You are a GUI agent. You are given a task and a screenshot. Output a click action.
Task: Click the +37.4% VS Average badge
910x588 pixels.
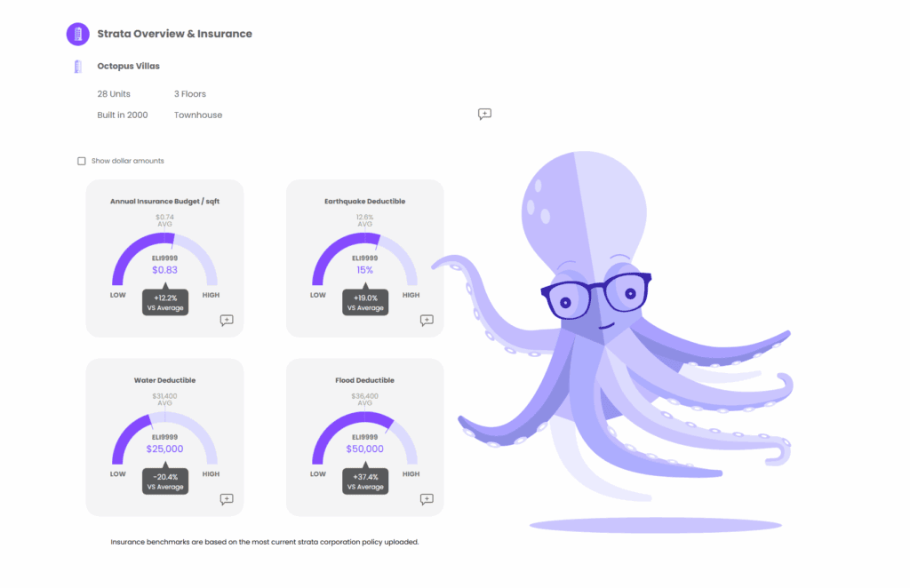364,481
